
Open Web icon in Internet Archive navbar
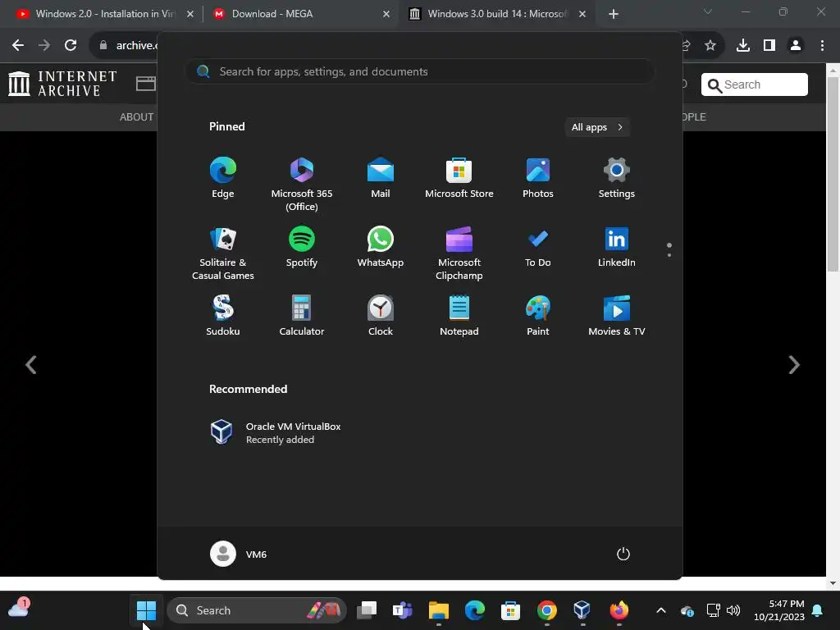(x=146, y=84)
